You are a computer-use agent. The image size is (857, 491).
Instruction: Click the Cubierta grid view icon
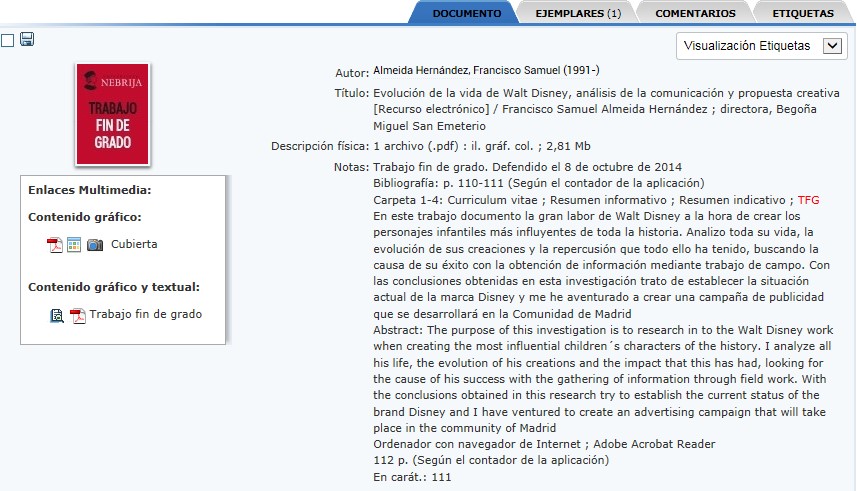tap(74, 245)
